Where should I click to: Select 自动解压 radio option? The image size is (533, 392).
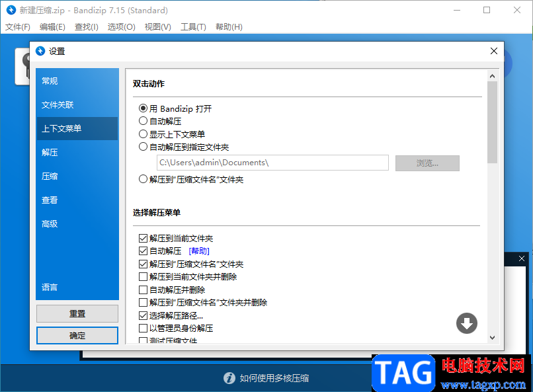pos(143,121)
